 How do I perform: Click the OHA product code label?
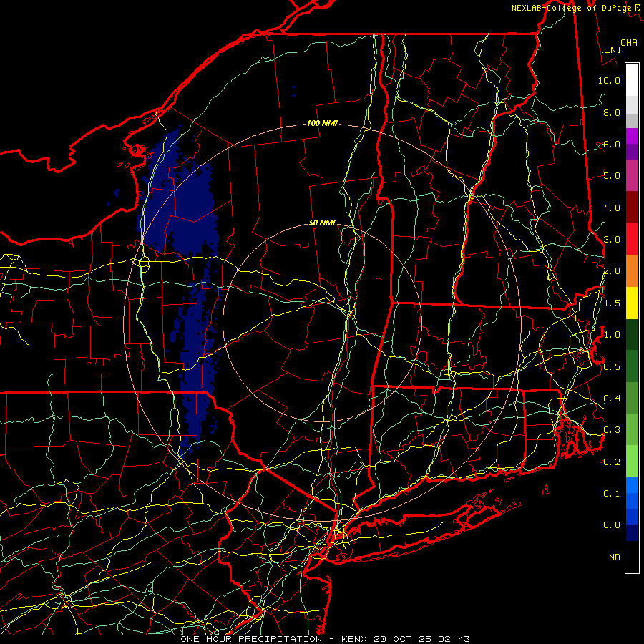pyautogui.click(x=629, y=42)
